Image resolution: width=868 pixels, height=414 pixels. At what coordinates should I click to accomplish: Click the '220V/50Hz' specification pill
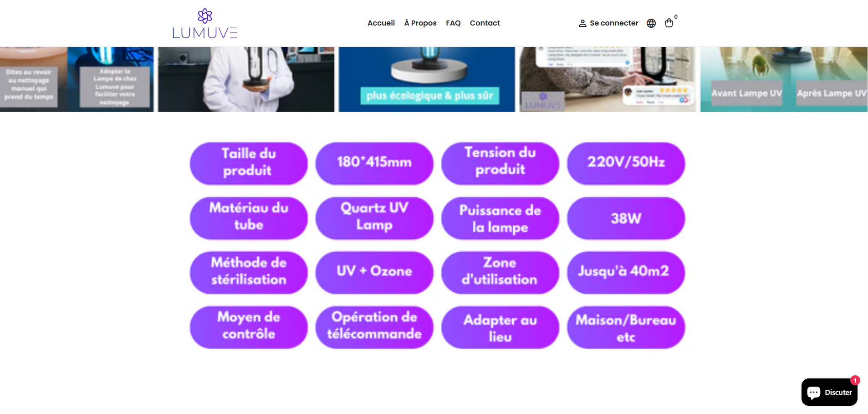[x=626, y=163]
